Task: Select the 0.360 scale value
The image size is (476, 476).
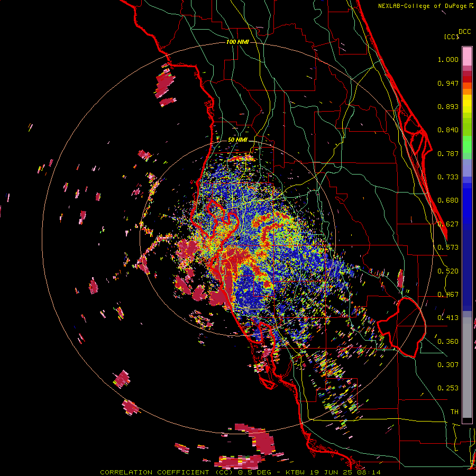Action: coord(448,342)
